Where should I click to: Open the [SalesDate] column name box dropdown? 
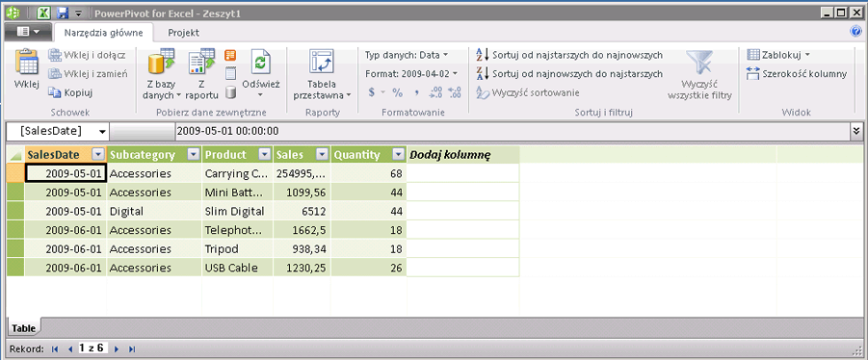pos(102,132)
